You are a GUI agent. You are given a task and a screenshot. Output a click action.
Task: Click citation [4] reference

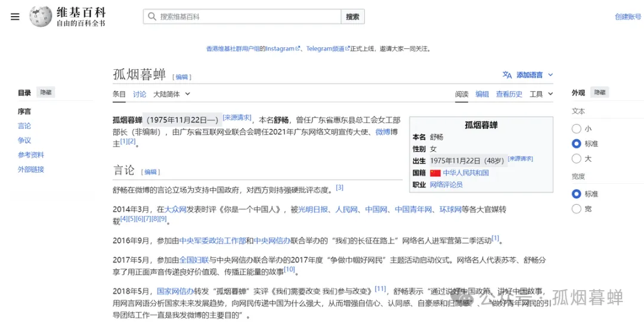pos(124,219)
